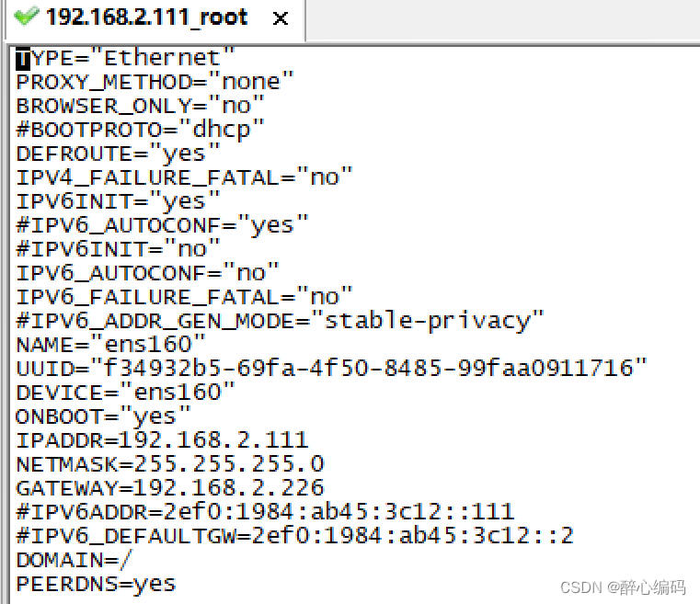Viewport: 700px width, 604px height.
Task: Click the GATEWAY=192.168.2.226 line
Action: 169,488
